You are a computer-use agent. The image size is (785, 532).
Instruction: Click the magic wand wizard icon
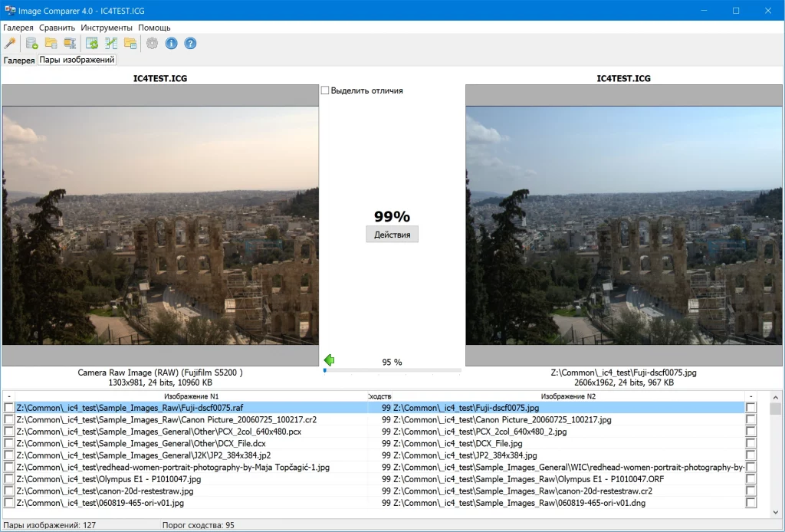pos(10,43)
